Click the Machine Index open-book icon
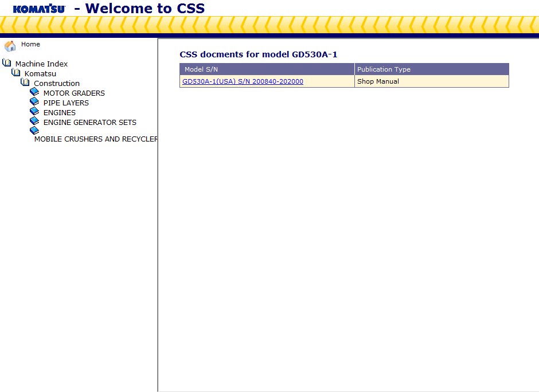This screenshot has height=392, width=539. pyautogui.click(x=6, y=63)
